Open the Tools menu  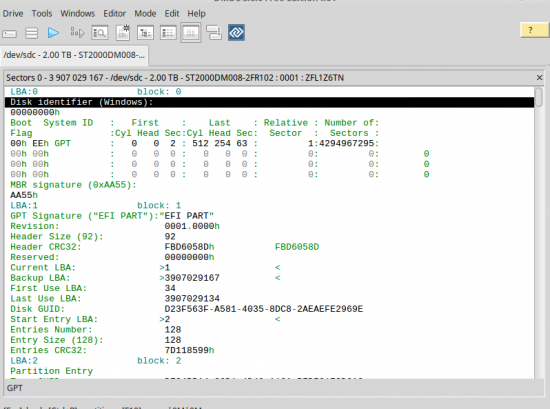[x=42, y=14]
